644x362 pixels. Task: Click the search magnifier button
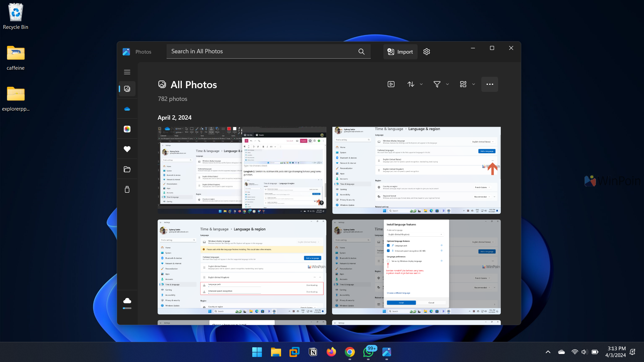[x=361, y=51]
